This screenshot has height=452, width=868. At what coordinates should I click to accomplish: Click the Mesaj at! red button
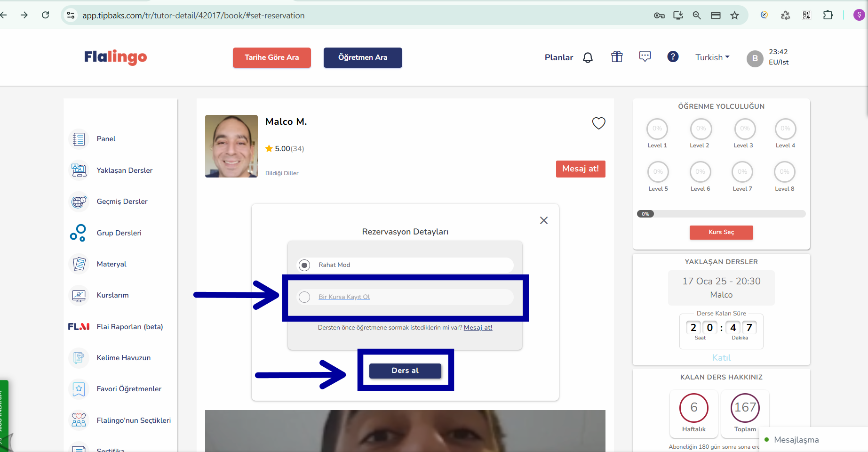tap(581, 169)
